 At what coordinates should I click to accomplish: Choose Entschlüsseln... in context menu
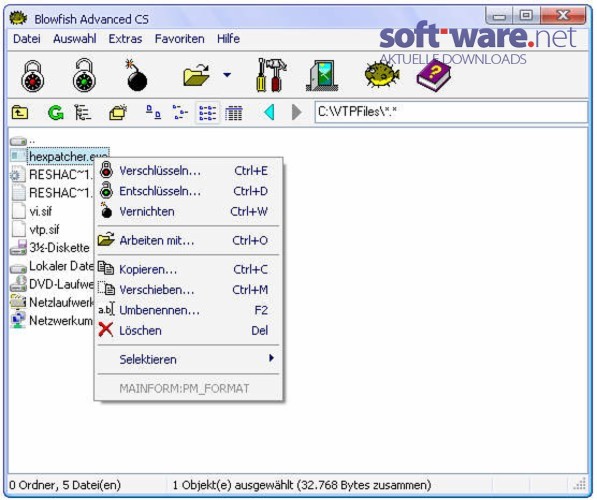[188, 191]
